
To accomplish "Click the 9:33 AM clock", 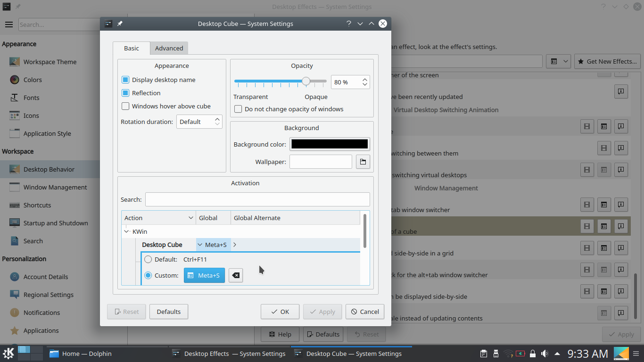I will (x=587, y=354).
